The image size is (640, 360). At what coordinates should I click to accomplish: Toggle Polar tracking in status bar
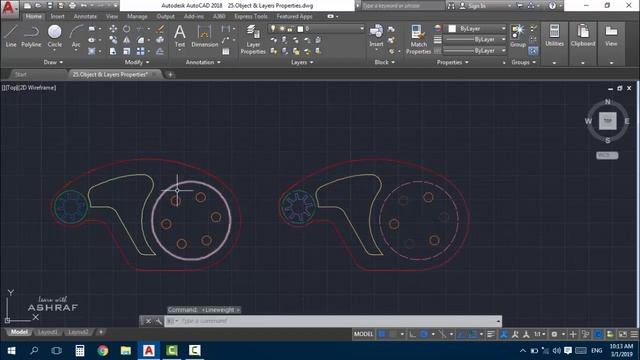point(424,334)
